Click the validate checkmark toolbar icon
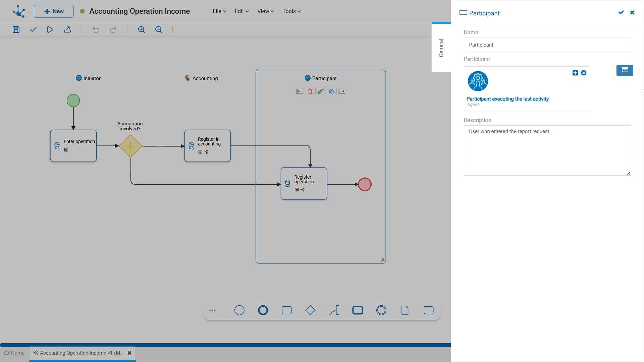Image resolution: width=644 pixels, height=362 pixels. (33, 29)
